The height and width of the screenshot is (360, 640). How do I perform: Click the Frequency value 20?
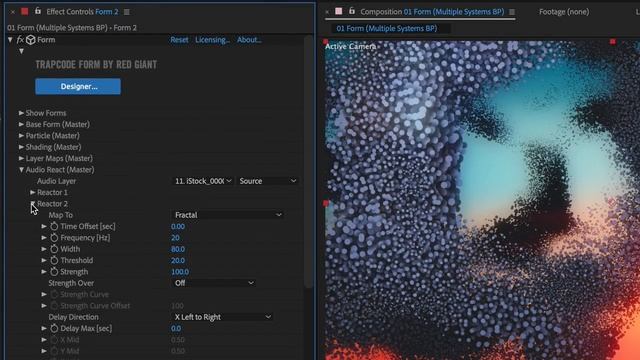pyautogui.click(x=176, y=238)
